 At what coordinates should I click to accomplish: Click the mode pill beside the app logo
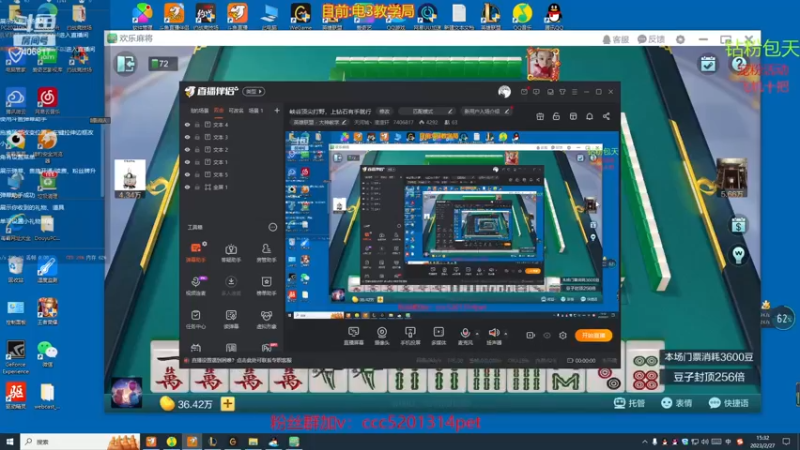254,92
